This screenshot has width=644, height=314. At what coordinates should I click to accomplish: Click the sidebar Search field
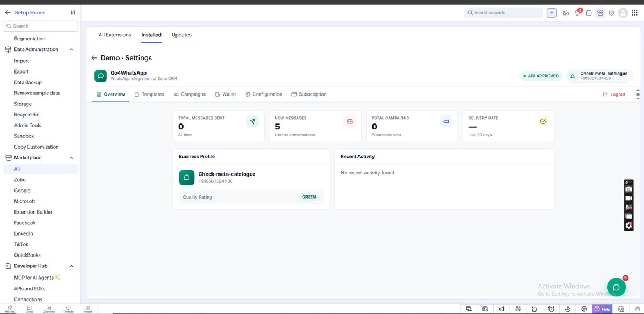(x=40, y=26)
